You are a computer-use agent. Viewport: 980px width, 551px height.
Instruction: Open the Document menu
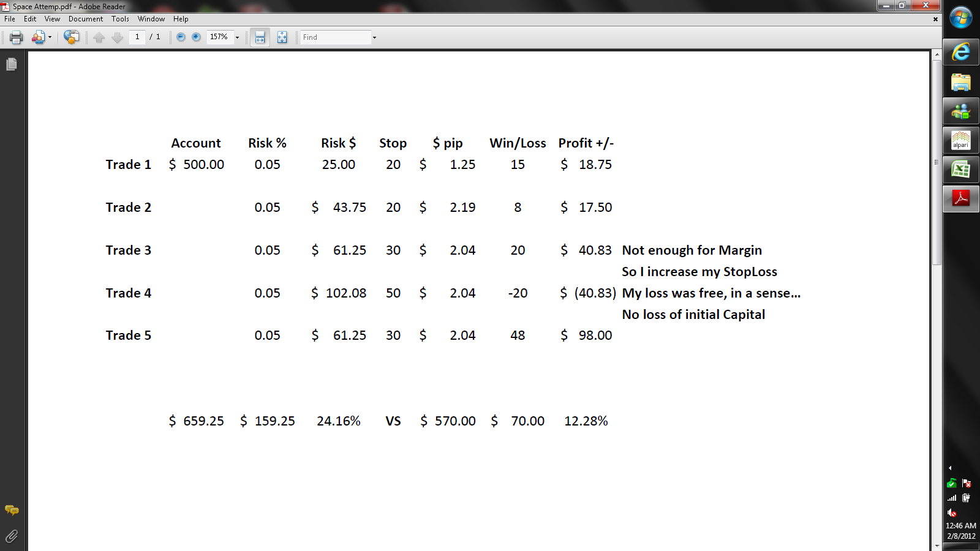[86, 19]
